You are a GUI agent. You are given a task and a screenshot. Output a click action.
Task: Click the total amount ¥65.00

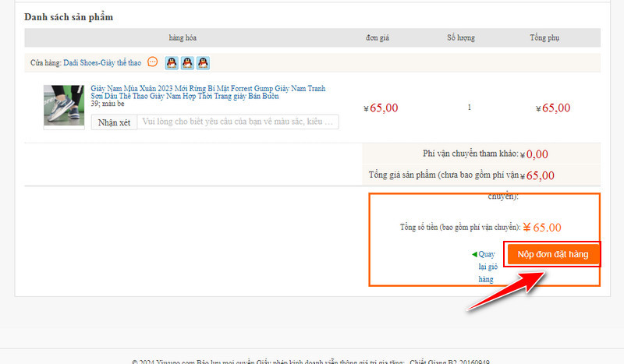(x=542, y=228)
